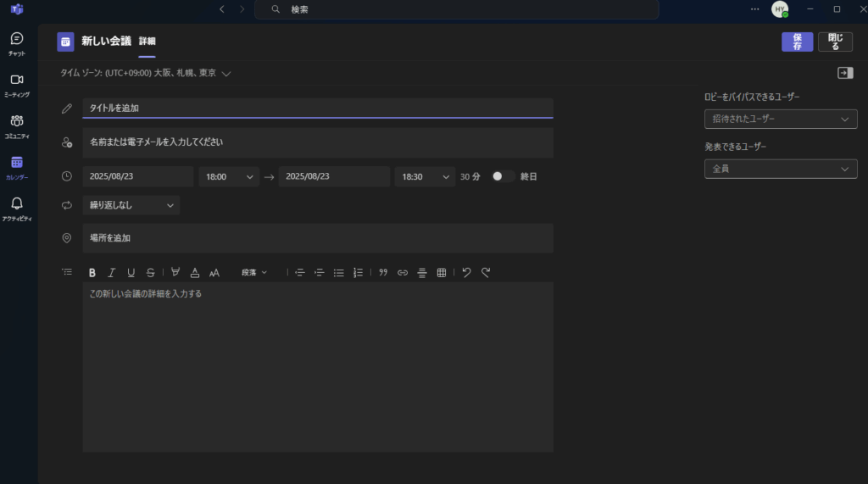Insert a link in meeting details
The height and width of the screenshot is (484, 868).
coord(403,272)
